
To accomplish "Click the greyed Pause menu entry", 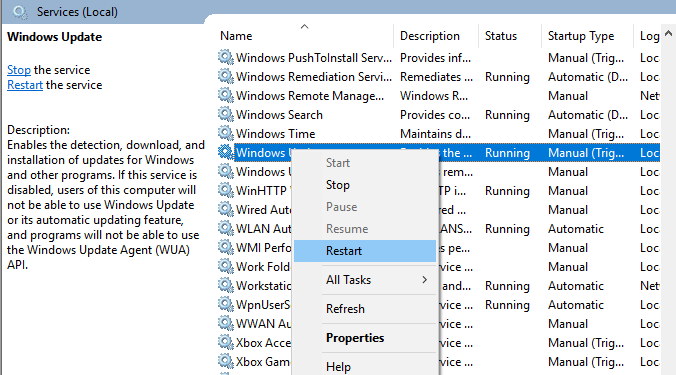I will click(x=365, y=207).
